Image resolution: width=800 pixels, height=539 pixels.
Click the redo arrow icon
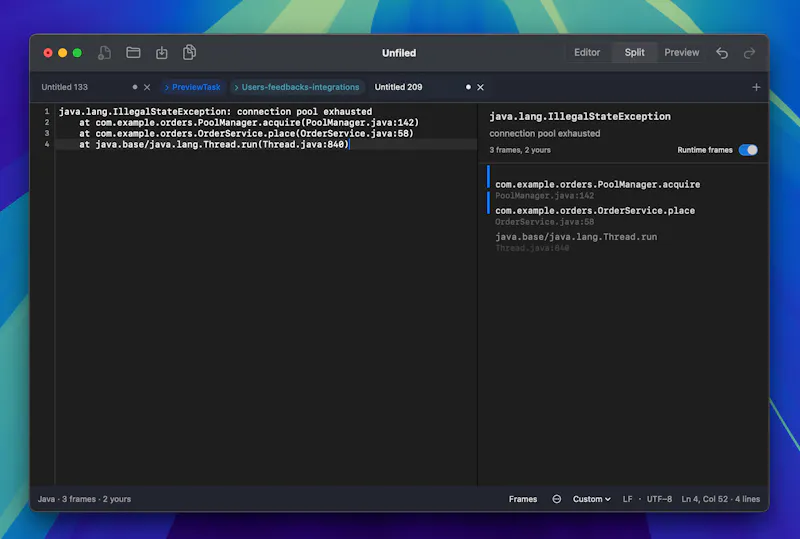tap(749, 53)
